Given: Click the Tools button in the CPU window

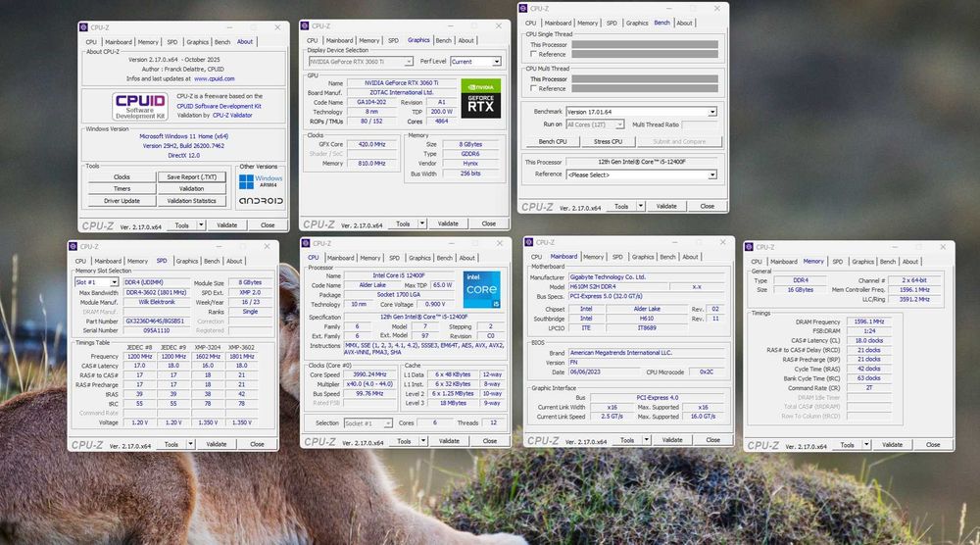Looking at the screenshot, I should pos(404,441).
